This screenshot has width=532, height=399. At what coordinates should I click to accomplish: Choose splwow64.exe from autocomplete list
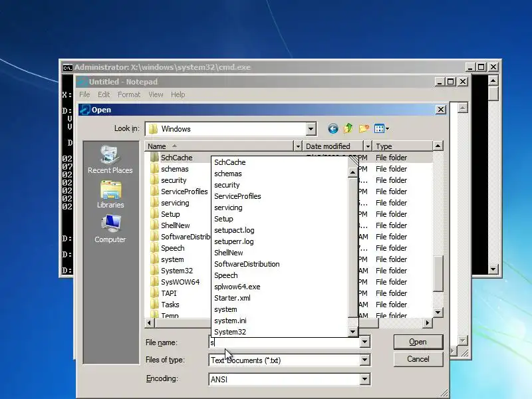click(x=237, y=287)
